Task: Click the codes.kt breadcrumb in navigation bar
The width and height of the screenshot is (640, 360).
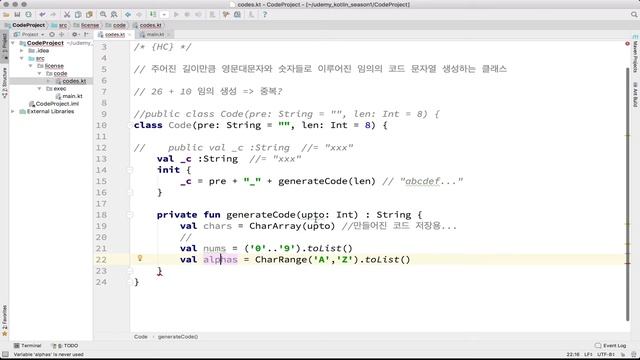Action: [147, 25]
